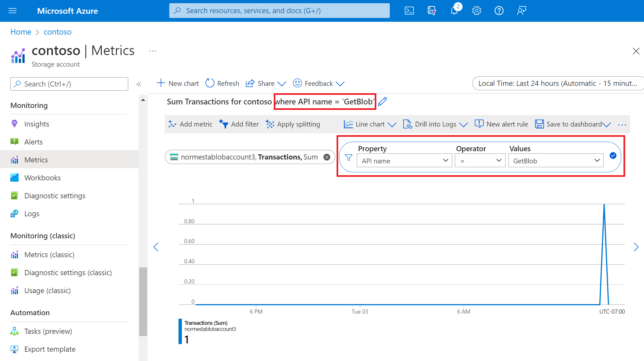
Task: Remove the Transactions metric pill
Action: 327,157
